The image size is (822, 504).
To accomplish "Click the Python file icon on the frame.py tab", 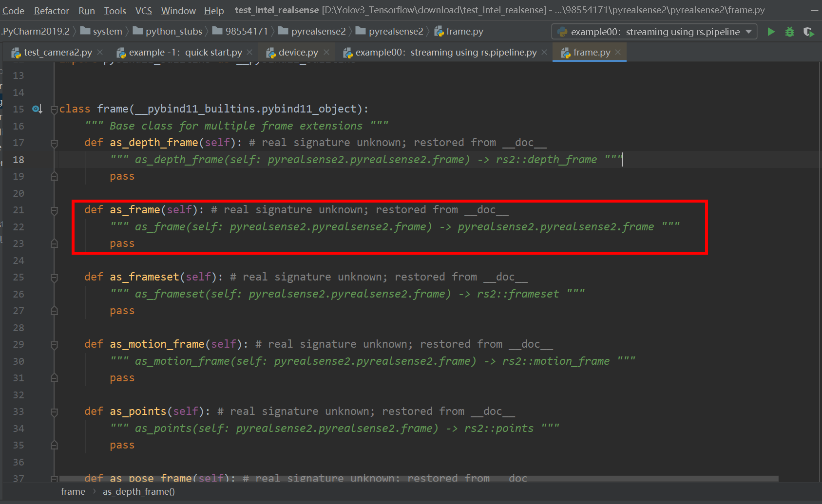I will [x=565, y=52].
